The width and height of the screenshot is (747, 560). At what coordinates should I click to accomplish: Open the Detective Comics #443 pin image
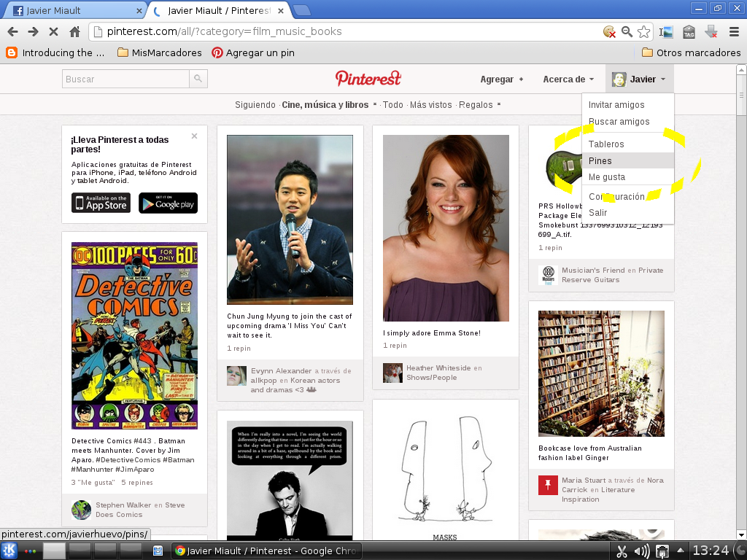coord(134,335)
